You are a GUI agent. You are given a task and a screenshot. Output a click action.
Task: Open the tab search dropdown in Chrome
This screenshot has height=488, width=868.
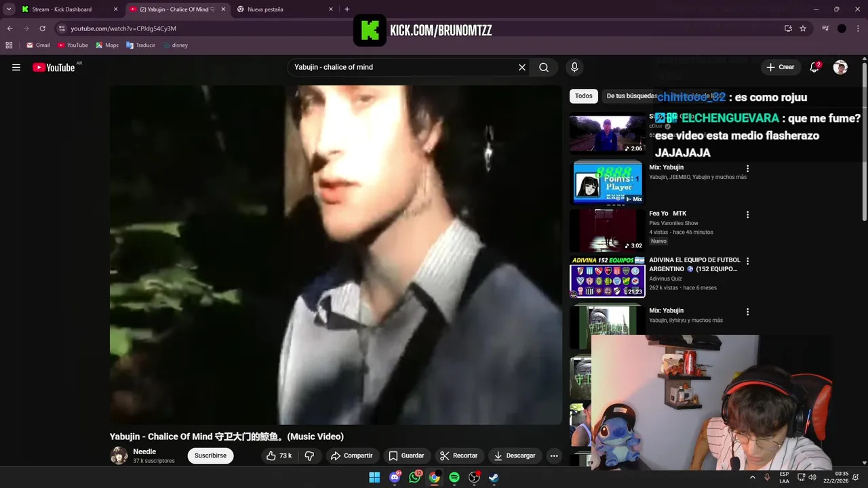point(9,9)
